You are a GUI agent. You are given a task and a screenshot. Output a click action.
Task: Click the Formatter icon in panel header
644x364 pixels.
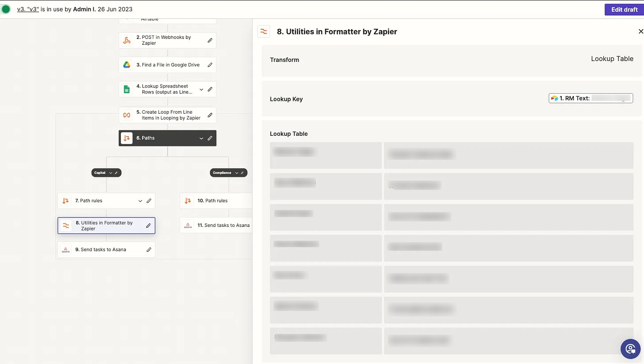(x=264, y=31)
